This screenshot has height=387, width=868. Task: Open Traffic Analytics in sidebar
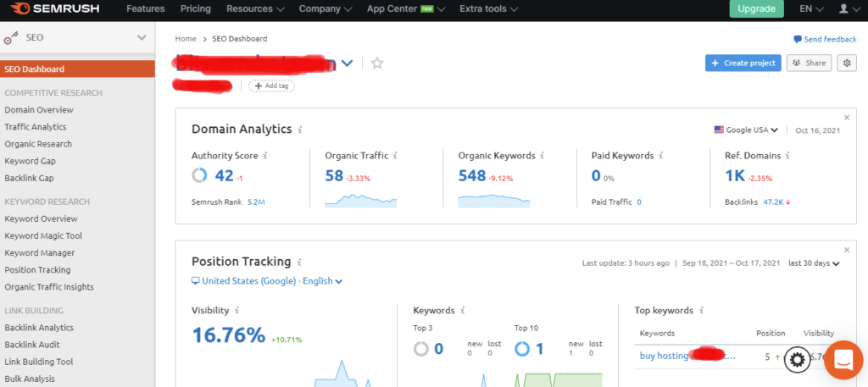point(36,127)
